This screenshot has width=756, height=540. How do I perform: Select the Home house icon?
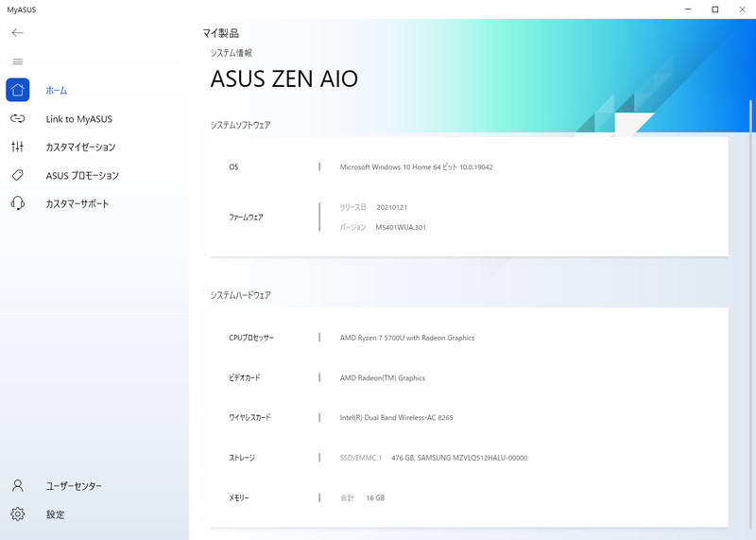click(x=18, y=90)
